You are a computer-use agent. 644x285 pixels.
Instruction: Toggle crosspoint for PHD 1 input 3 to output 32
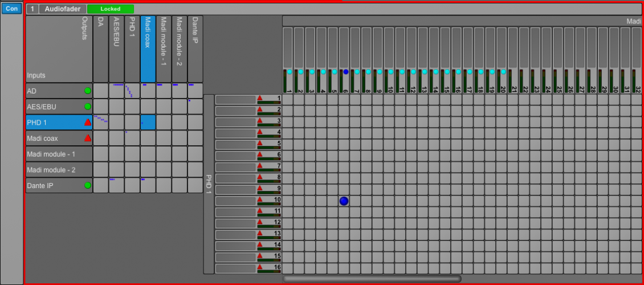click(636, 122)
